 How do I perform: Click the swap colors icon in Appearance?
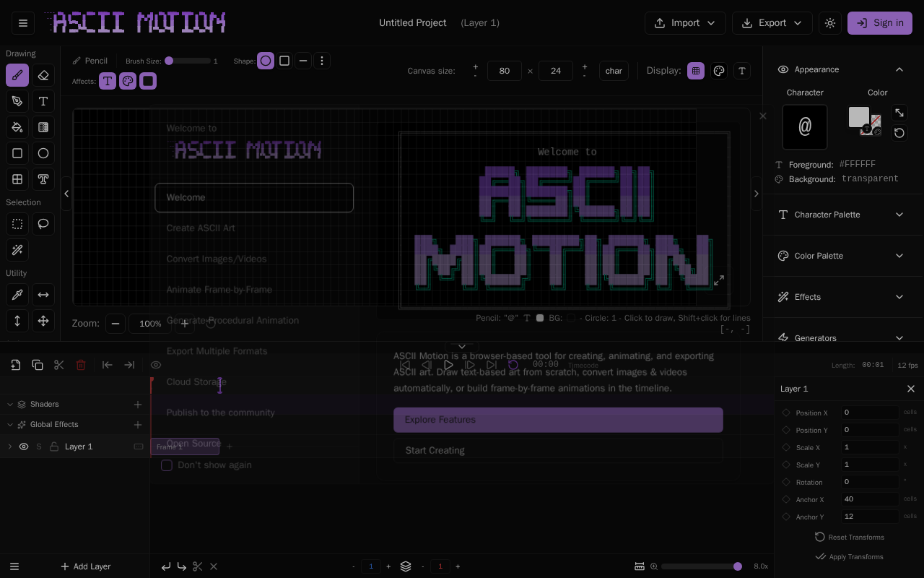pyautogui.click(x=899, y=113)
